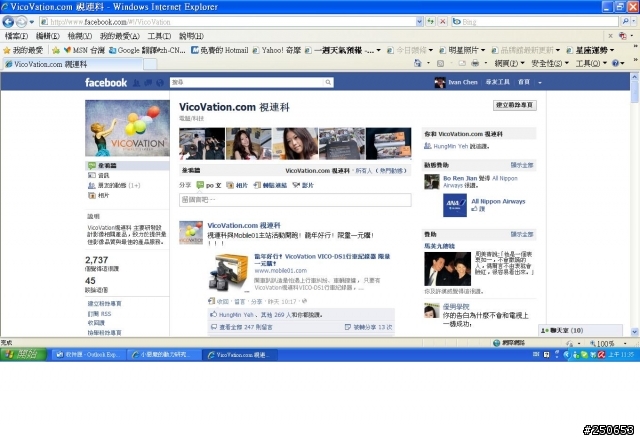Viewport: 640px width, 438px height.
Task: Click Yahoo! 奇摩 favorites link
Action: click(x=276, y=50)
